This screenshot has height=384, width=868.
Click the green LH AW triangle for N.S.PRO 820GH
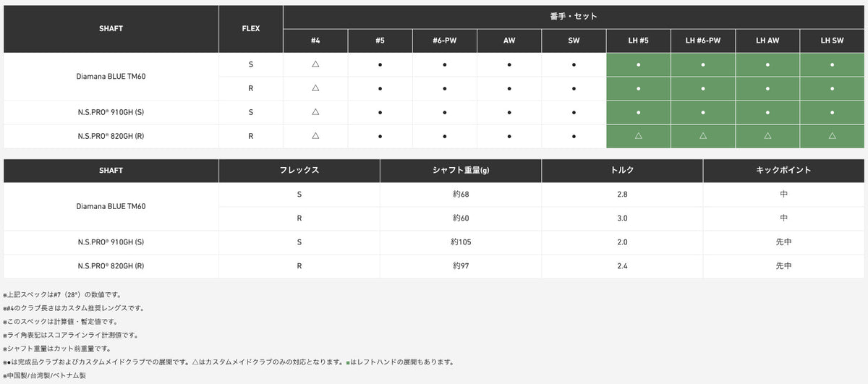tap(767, 136)
